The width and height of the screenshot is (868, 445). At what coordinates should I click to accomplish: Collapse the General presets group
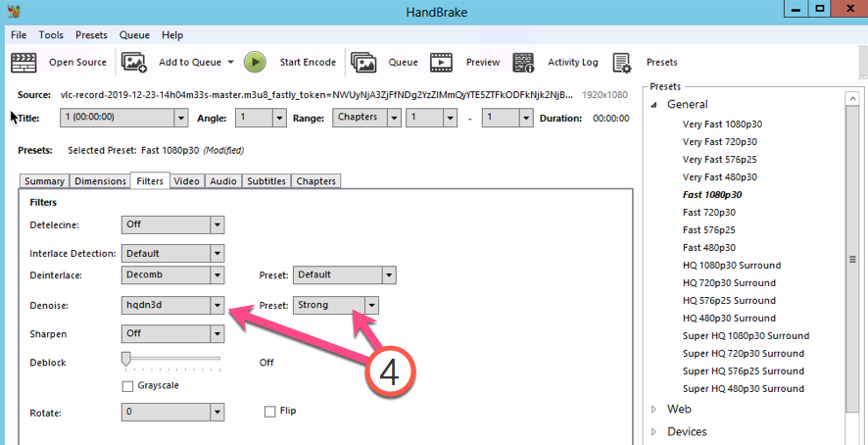(x=654, y=105)
